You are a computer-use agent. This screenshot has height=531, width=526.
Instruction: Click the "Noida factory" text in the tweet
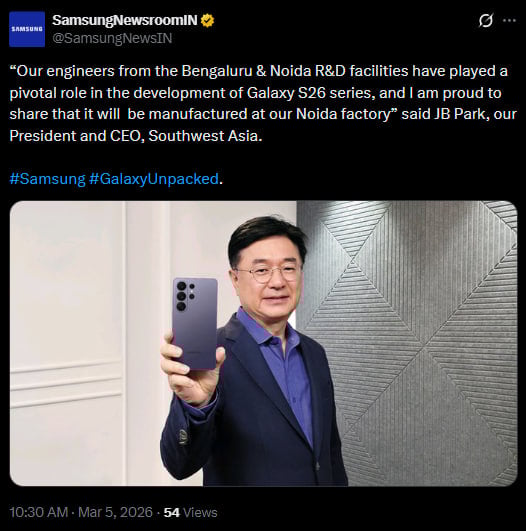[x=343, y=114]
